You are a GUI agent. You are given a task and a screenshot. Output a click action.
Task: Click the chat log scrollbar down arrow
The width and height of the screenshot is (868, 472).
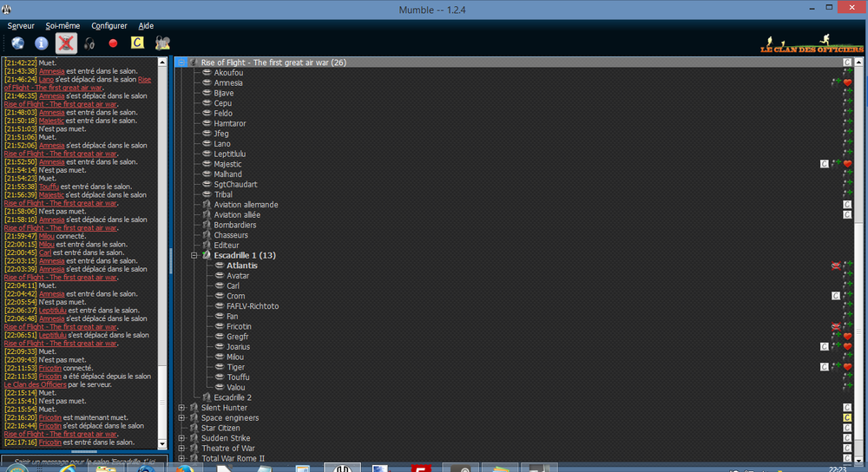pos(162,443)
